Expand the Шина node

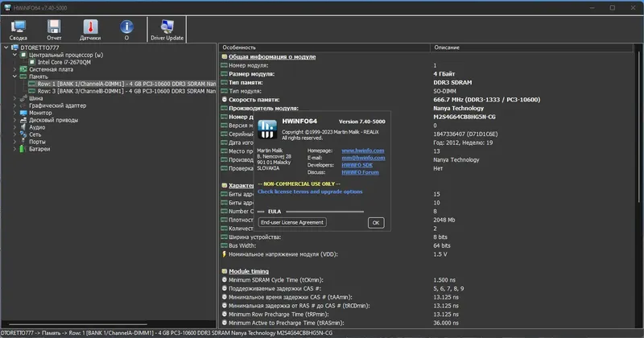coord(14,98)
